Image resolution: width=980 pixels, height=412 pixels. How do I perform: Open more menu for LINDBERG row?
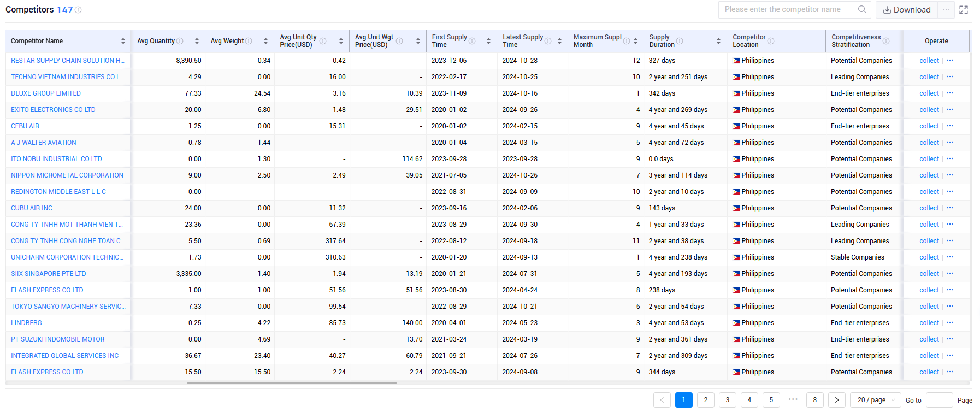click(x=950, y=323)
